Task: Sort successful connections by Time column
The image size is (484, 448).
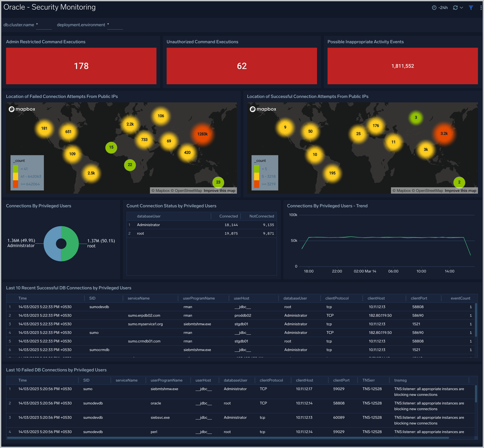Action: [23, 298]
